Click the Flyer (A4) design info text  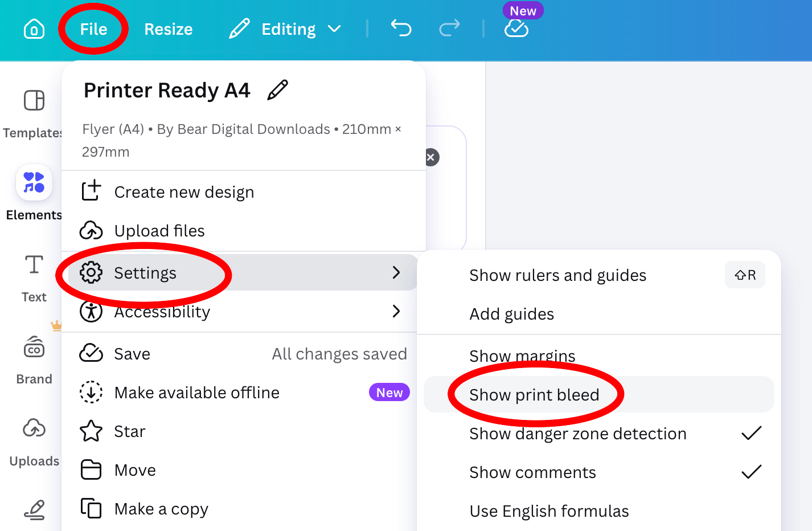pyautogui.click(x=241, y=140)
